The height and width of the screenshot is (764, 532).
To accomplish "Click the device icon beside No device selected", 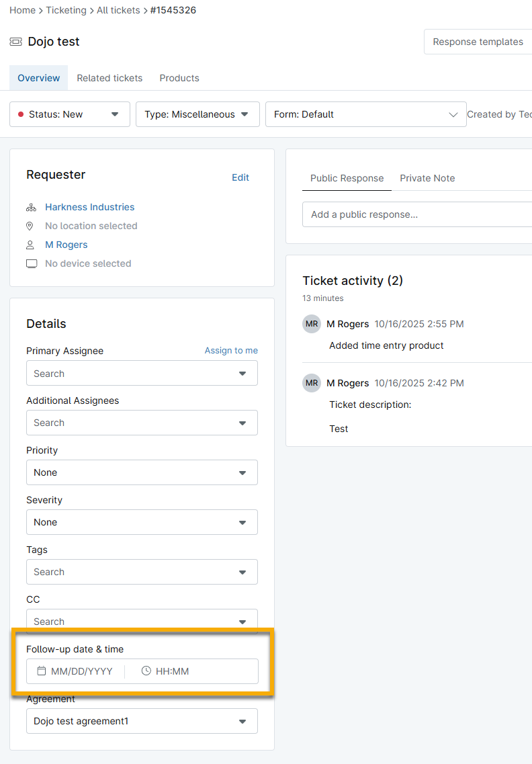I will pos(31,263).
